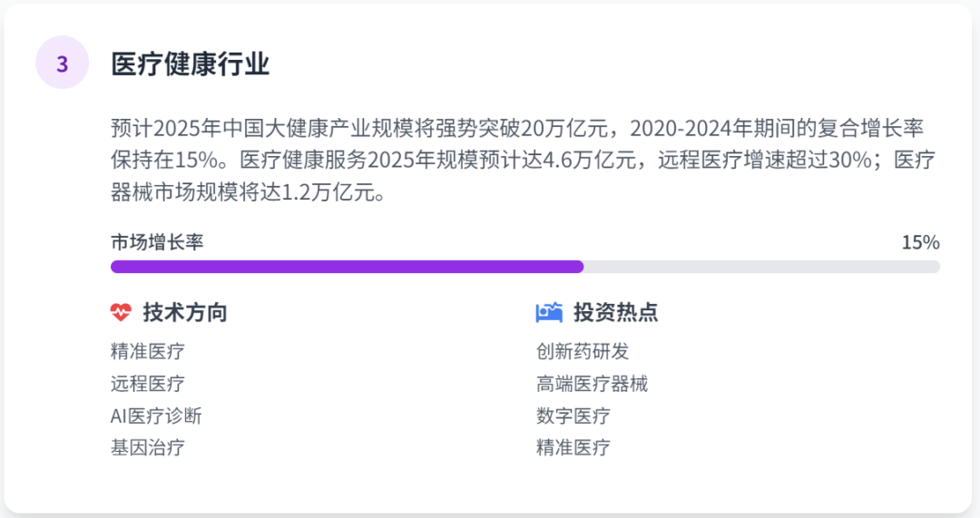Screen dimensions: 980x518
Task: Click the purple filled part of progress bar
Action: point(347,267)
